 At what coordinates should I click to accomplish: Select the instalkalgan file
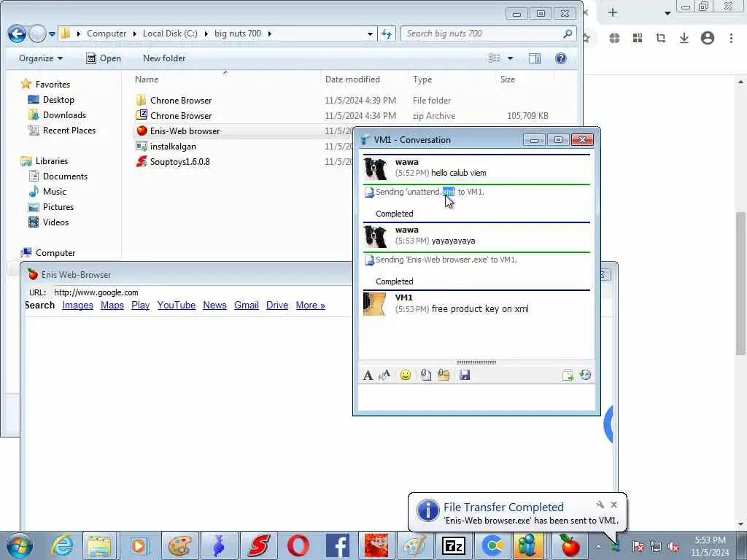pyautogui.click(x=166, y=147)
